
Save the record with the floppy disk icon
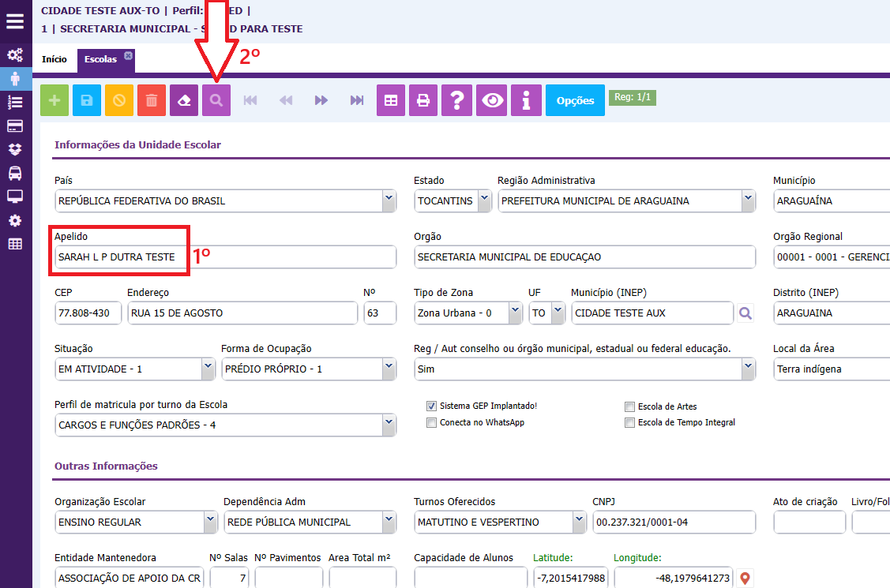click(x=87, y=100)
